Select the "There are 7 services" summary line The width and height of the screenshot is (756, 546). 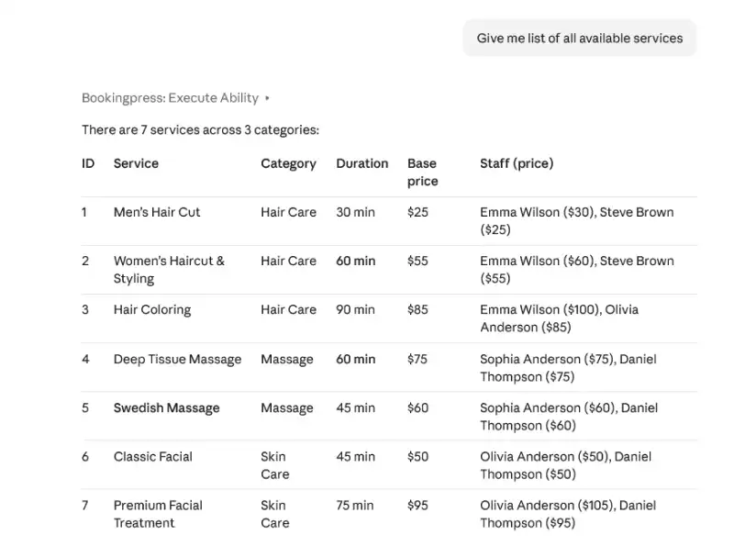pos(200,129)
